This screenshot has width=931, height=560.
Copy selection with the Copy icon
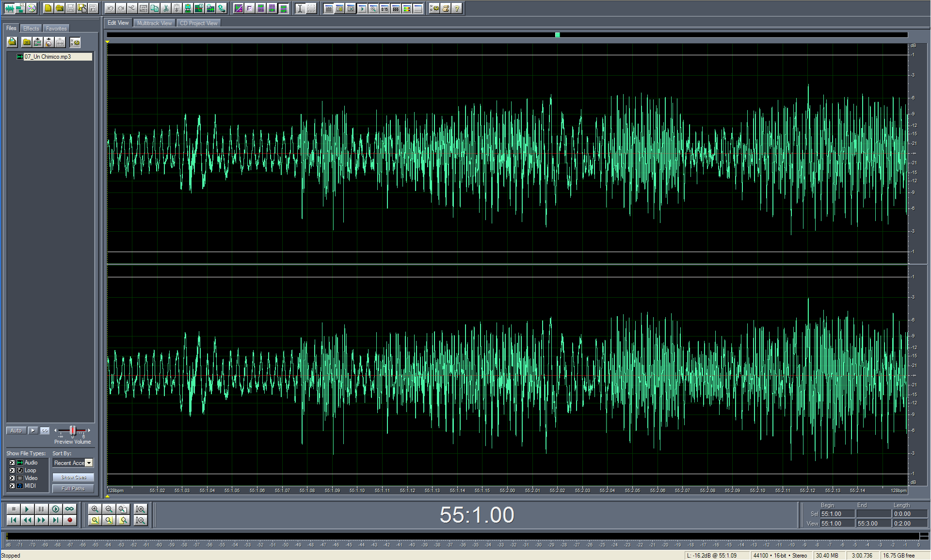(155, 8)
